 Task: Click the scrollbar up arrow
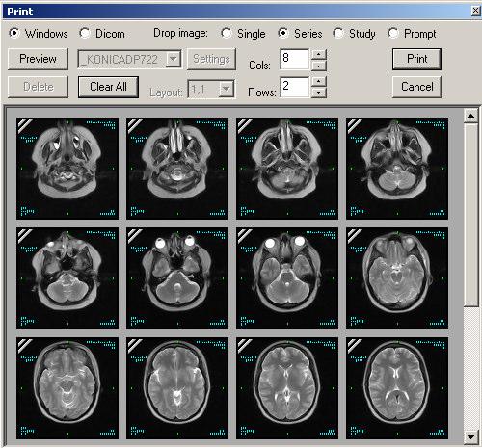click(x=470, y=116)
